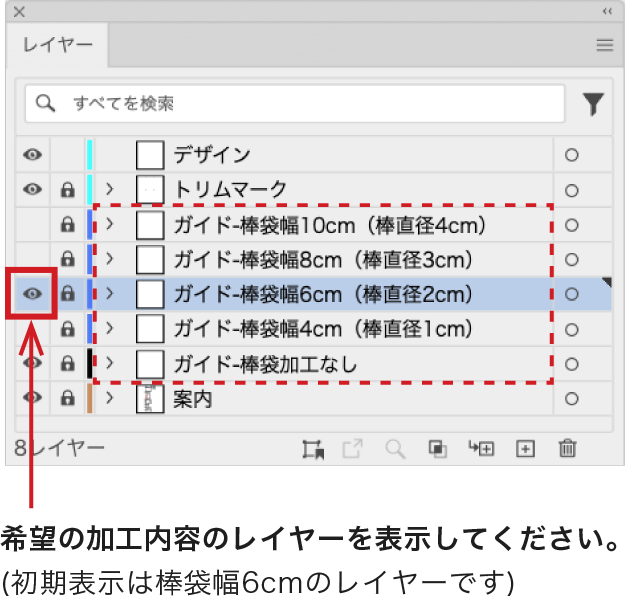626x596 pixels.
Task: Target the ガイド-棒袋幅4cm layer circle
Action: (x=571, y=329)
